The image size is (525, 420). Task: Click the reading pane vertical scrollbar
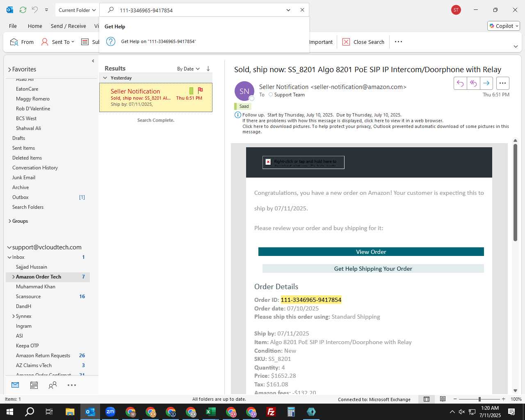click(516, 192)
